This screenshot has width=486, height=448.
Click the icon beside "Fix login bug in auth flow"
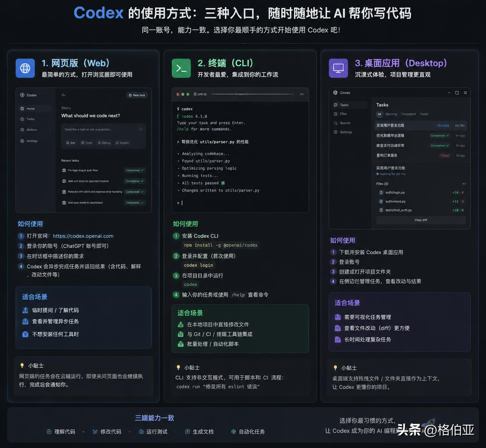click(x=64, y=170)
